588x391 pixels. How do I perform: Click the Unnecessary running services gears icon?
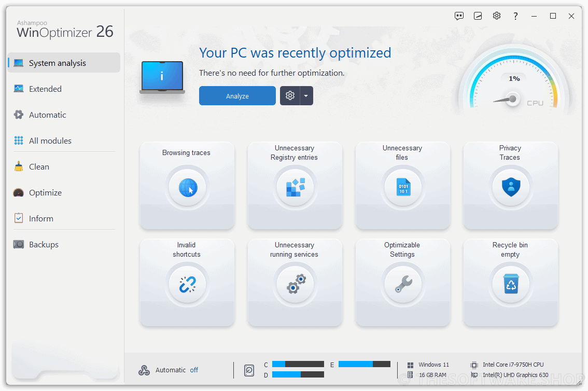coord(296,284)
